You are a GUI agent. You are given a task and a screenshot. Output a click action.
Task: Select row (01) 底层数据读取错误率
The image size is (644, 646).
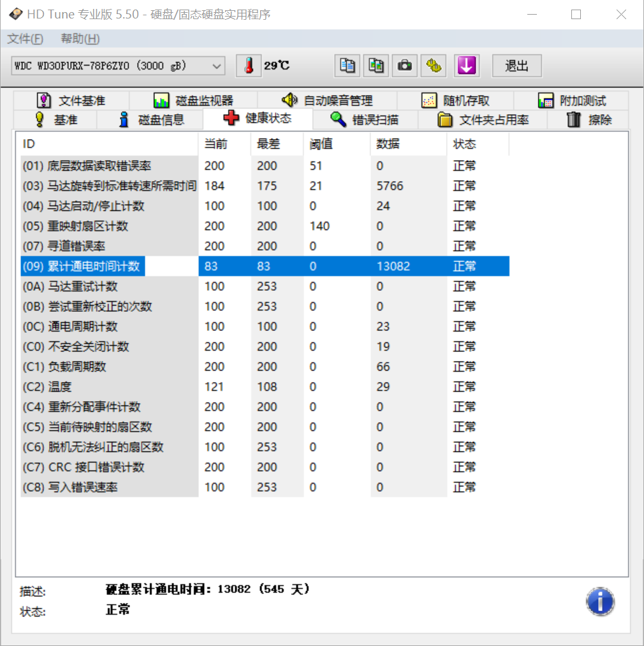265,166
